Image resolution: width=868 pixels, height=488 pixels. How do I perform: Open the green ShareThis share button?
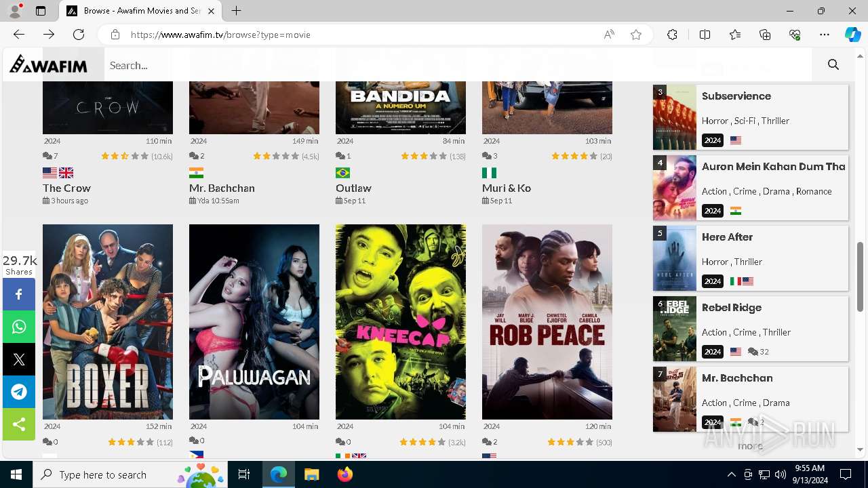(19, 424)
